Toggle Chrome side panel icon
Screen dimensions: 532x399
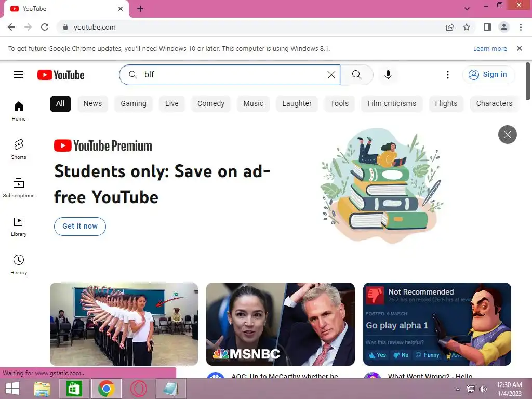click(487, 27)
